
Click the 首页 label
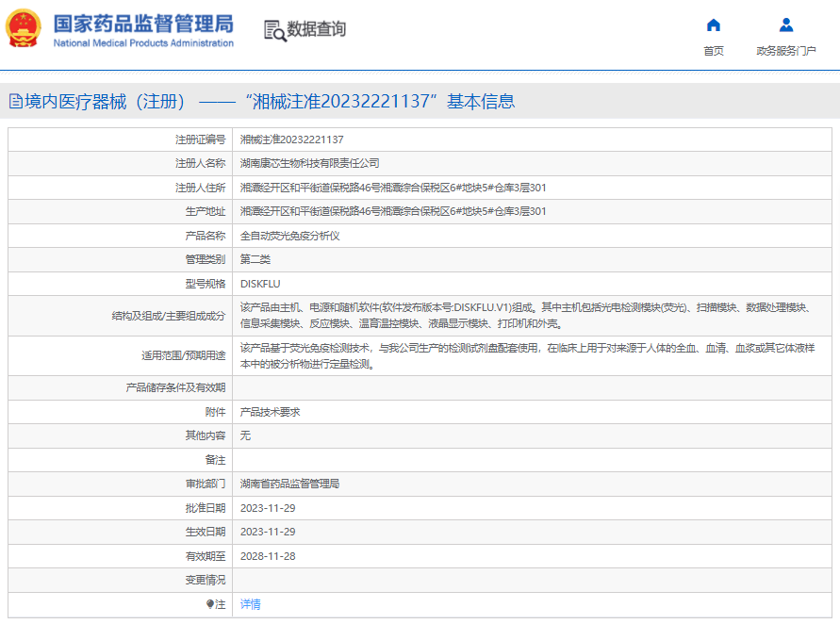[x=714, y=51]
